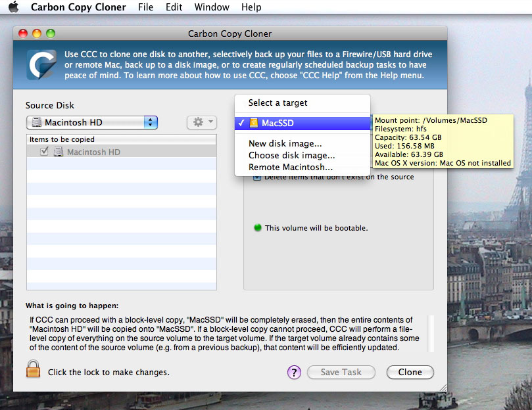
Task: Click 'Capacity: 63.54 GB' tooltip line
Action: [408, 137]
